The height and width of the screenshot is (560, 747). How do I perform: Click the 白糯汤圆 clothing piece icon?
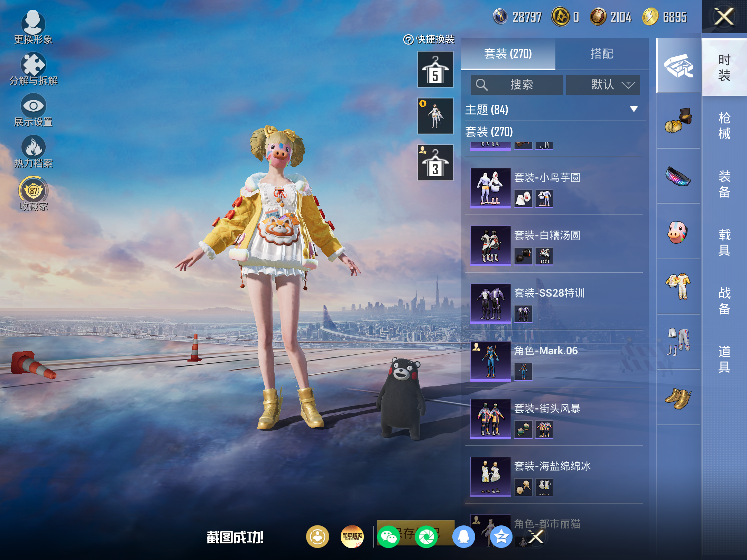click(x=544, y=256)
